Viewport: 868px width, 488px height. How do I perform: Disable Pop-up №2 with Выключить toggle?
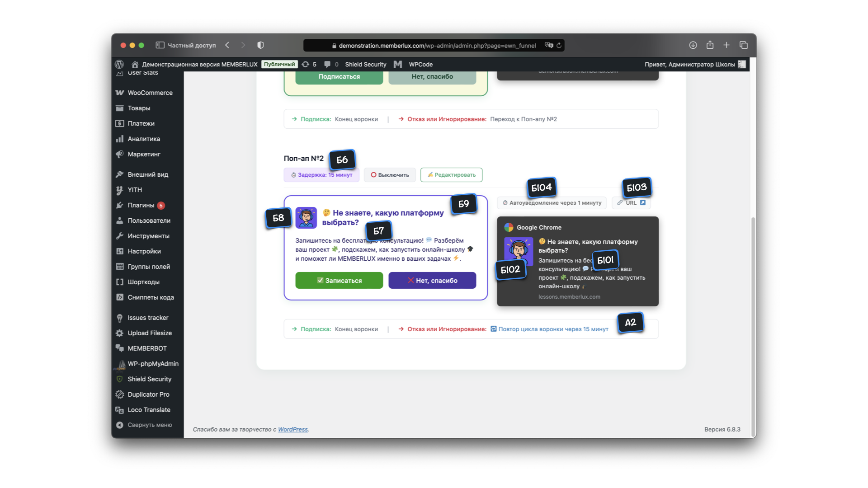coord(390,175)
